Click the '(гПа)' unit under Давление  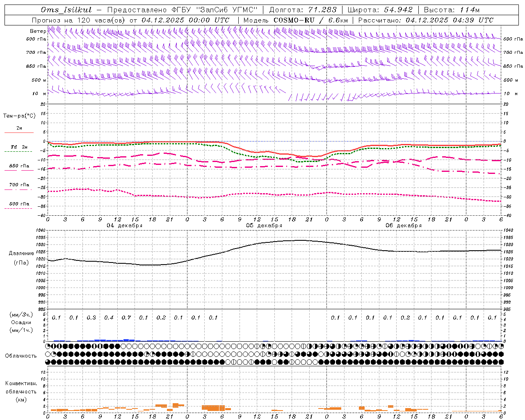(21, 262)
